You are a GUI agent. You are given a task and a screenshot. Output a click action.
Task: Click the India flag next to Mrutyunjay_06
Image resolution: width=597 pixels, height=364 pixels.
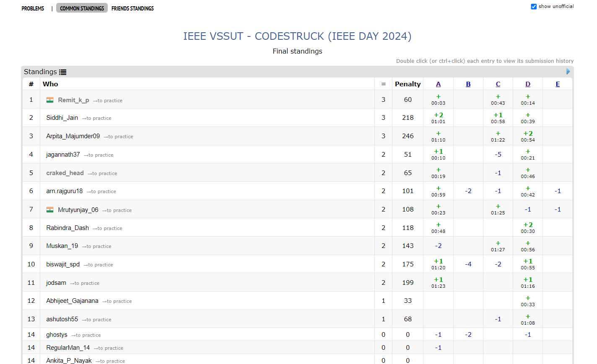[x=50, y=210]
